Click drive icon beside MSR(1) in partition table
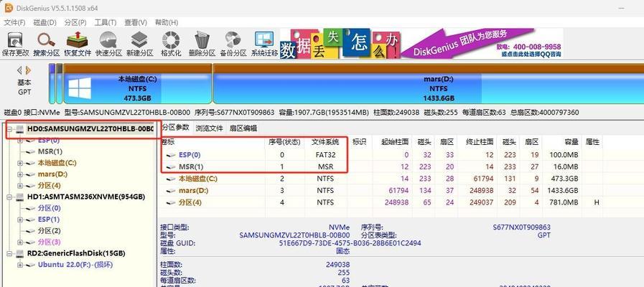 point(172,167)
